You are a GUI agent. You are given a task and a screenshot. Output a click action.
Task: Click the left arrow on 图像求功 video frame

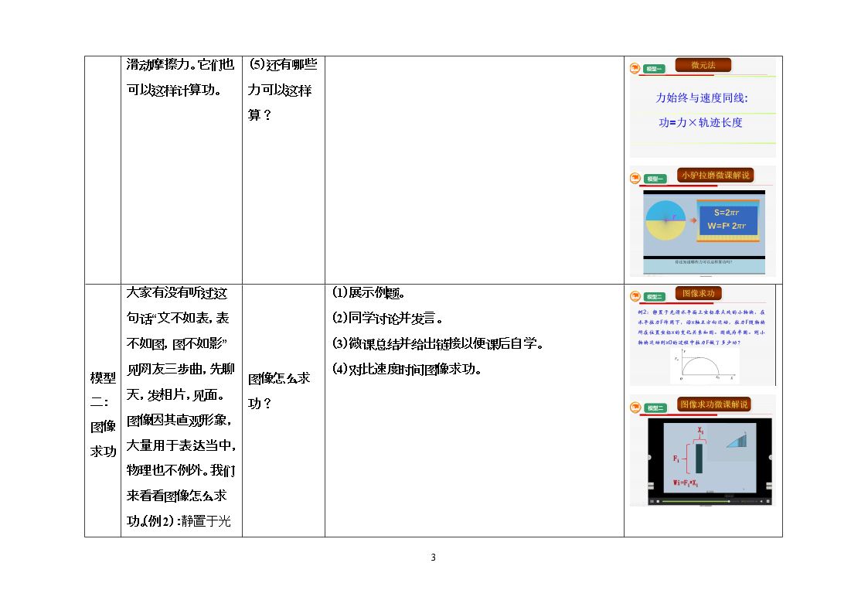point(649,457)
